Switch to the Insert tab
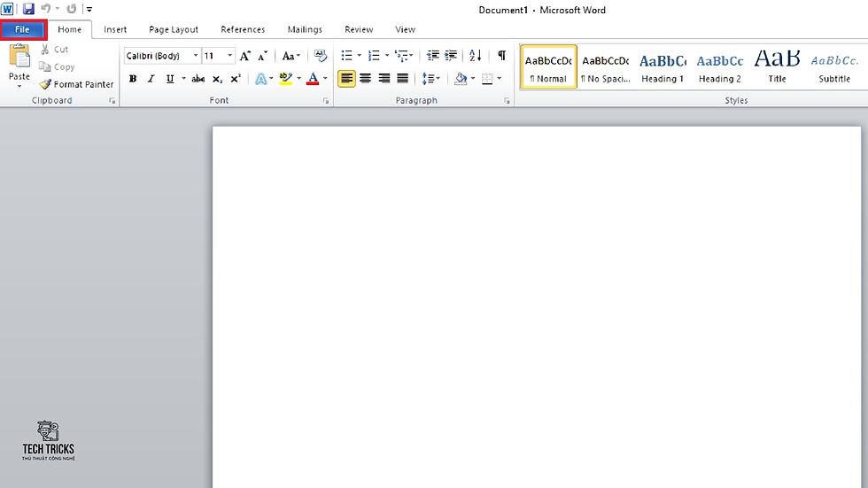 tap(115, 30)
